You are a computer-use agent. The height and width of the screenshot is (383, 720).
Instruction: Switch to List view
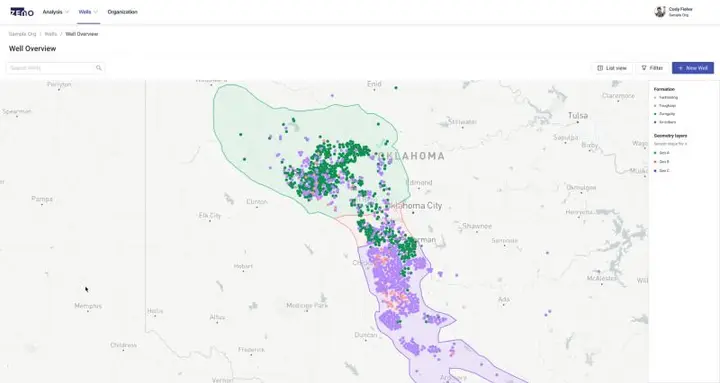click(x=612, y=68)
